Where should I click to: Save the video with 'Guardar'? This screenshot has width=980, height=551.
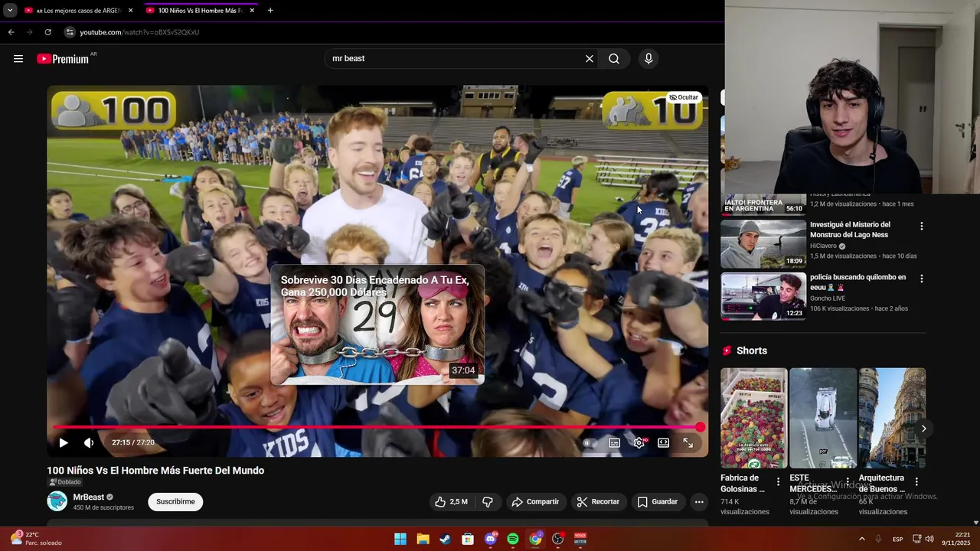coord(658,501)
